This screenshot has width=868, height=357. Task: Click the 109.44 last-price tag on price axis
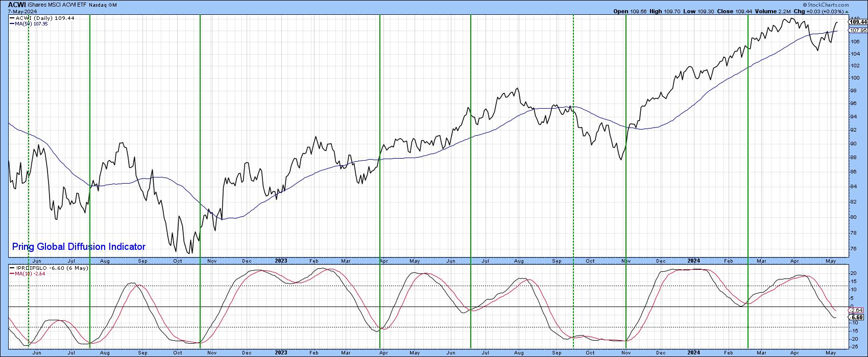click(857, 22)
